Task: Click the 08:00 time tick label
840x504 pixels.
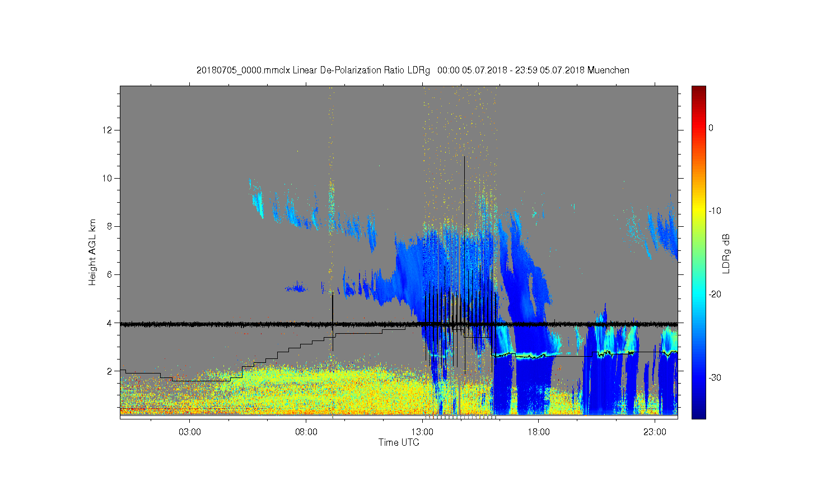Action: click(x=306, y=432)
